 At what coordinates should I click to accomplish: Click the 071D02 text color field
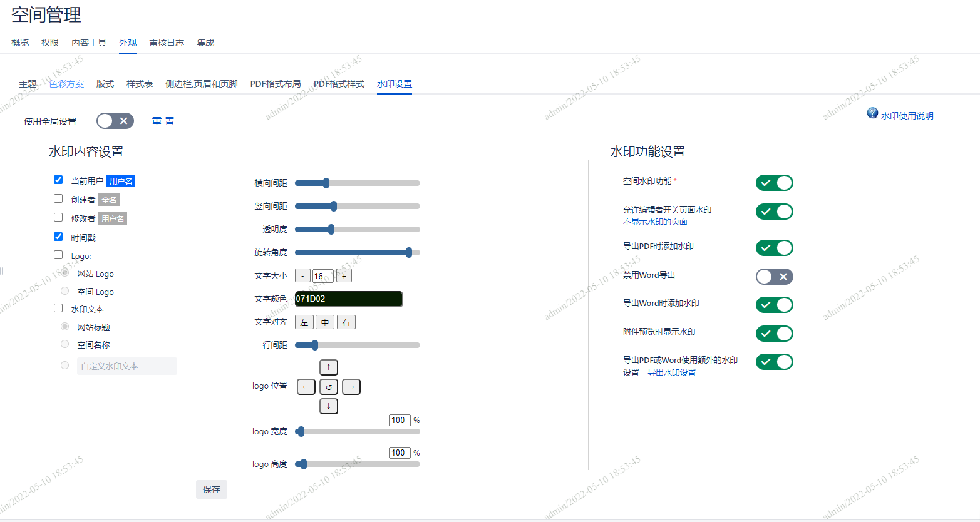click(348, 299)
